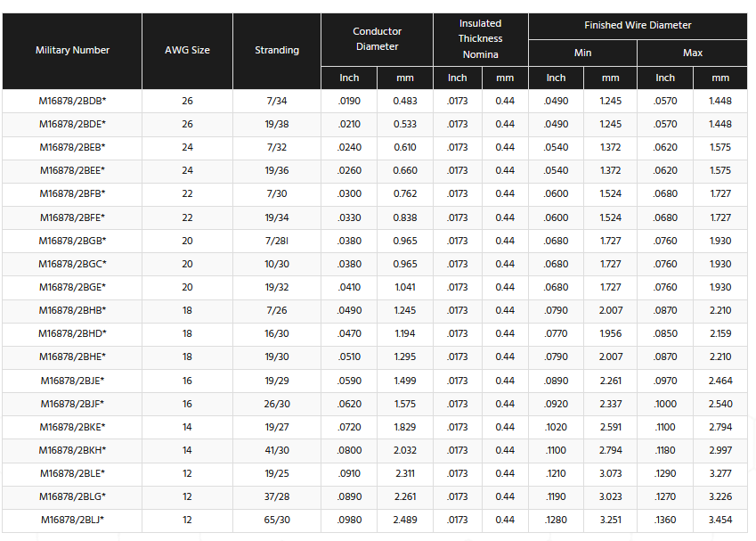
Task: Select the M16878/2BDB* row entry
Action: click(72, 101)
